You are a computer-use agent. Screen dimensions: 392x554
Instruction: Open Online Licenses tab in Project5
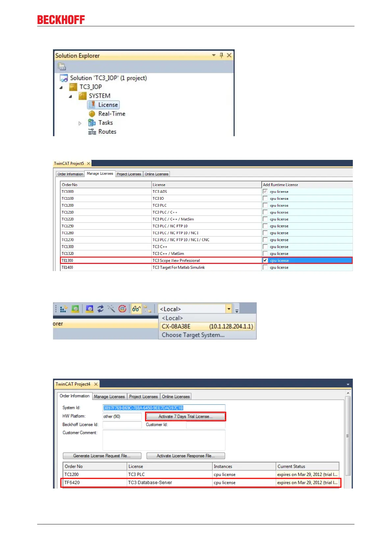tap(157, 174)
